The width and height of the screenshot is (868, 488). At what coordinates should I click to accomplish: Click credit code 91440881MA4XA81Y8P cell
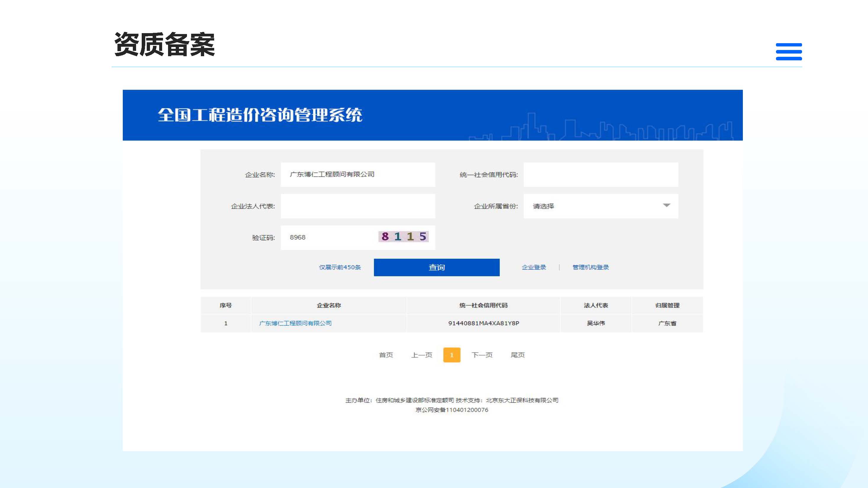[483, 323]
